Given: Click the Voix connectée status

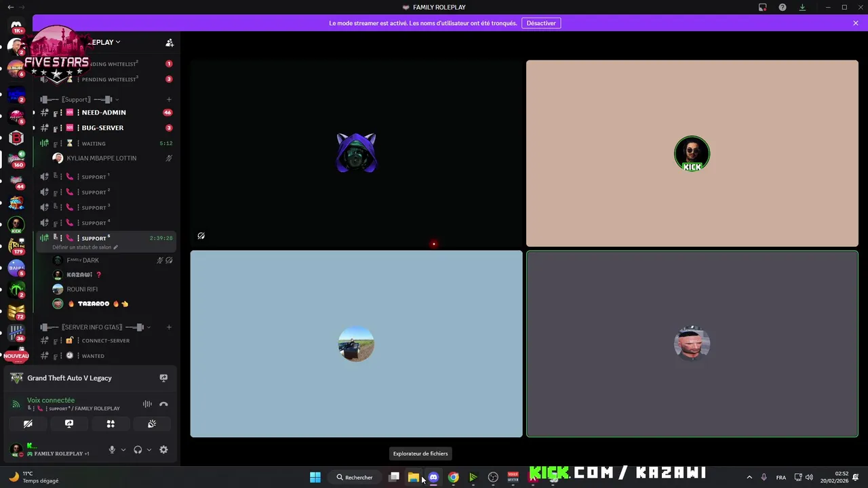Looking at the screenshot, I should click(x=51, y=400).
